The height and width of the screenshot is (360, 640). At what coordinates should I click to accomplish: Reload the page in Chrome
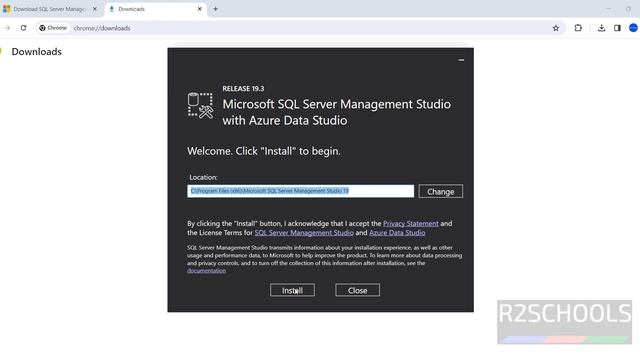coord(23,28)
